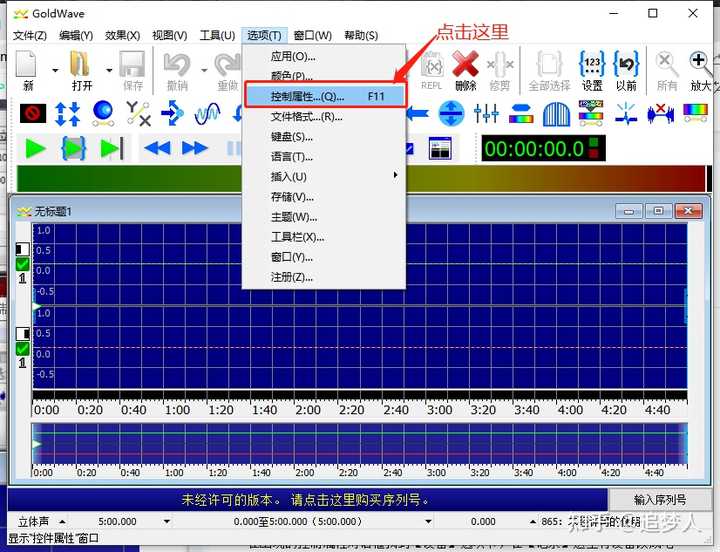Image resolution: width=720 pixels, height=552 pixels.
Task: Open the 效果(X) menu
Action: point(123,35)
